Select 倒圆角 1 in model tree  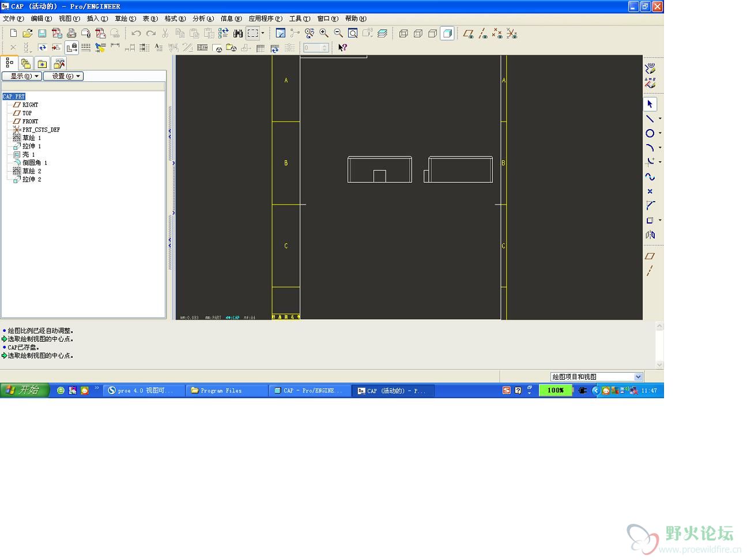point(35,162)
